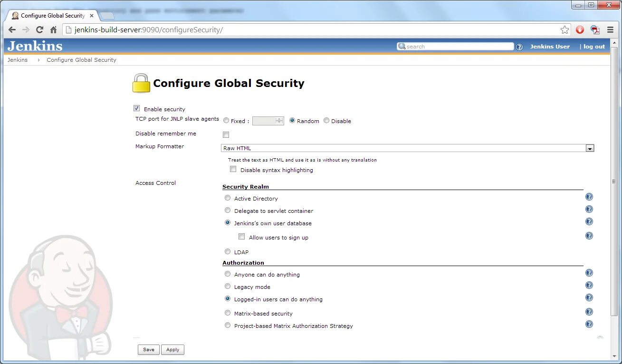Click the Jenkins breadcrumb link

18,60
